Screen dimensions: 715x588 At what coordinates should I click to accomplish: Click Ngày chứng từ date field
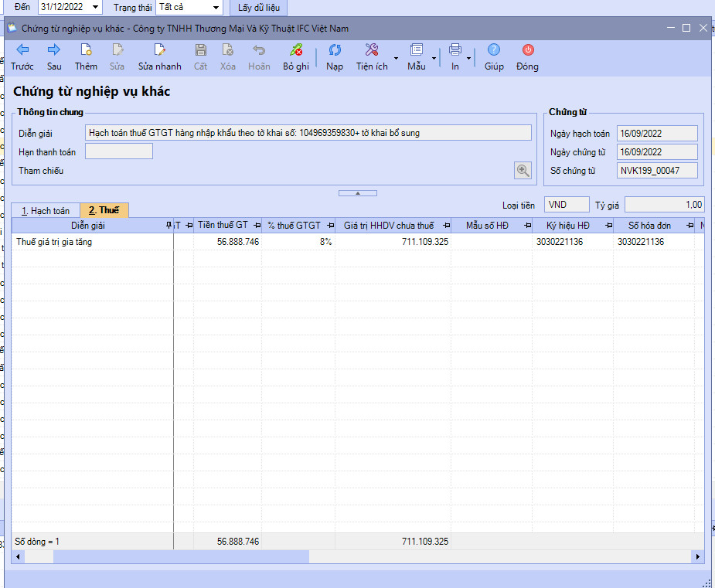[657, 151]
